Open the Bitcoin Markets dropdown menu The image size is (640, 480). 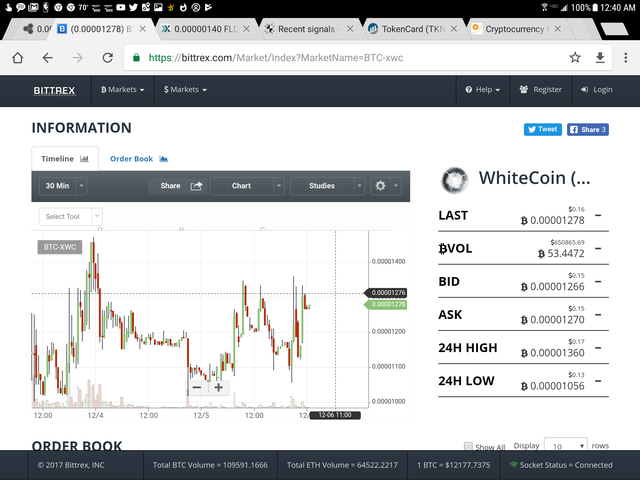(122, 89)
